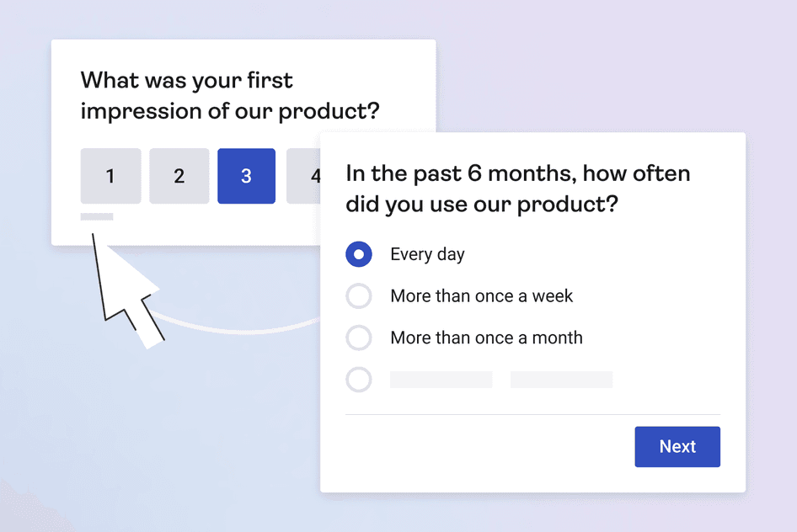The height and width of the screenshot is (532, 797).
Task: Choose the More than once a week radio
Action: (359, 296)
